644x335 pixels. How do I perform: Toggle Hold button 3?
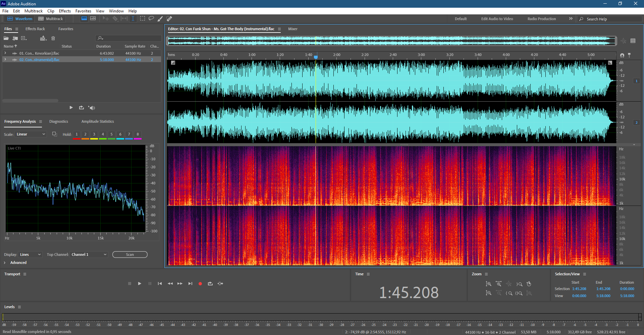[94, 134]
